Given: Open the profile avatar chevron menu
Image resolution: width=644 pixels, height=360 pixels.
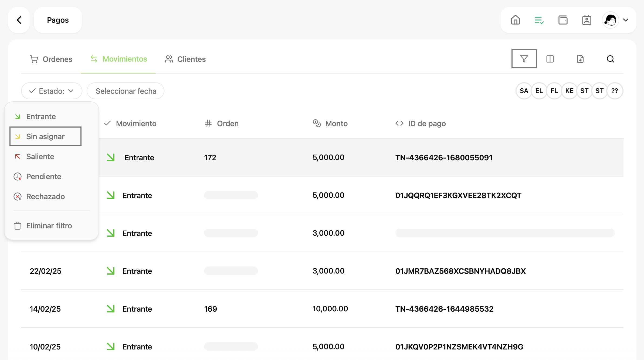Looking at the screenshot, I should point(626,20).
